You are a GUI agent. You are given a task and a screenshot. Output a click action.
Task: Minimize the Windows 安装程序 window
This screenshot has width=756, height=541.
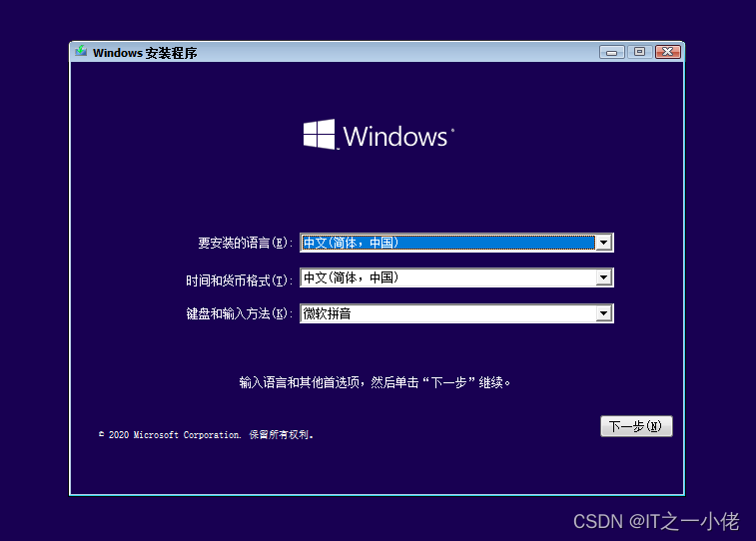click(612, 52)
